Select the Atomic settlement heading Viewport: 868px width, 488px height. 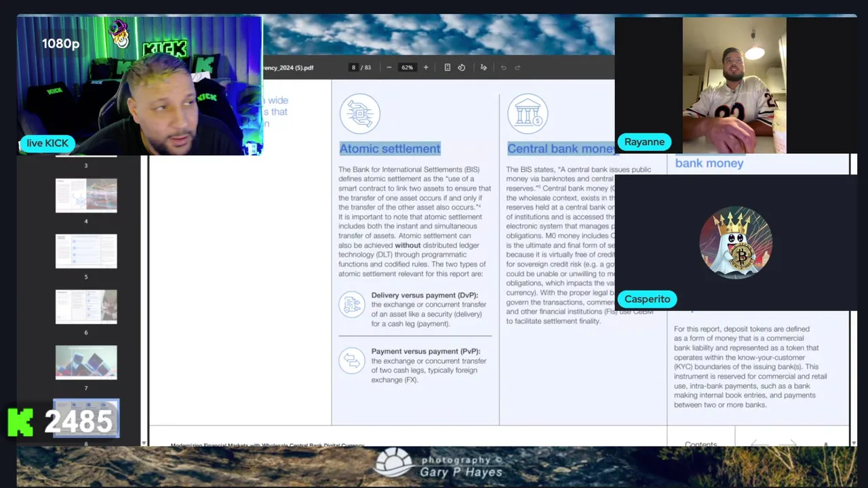click(x=390, y=148)
